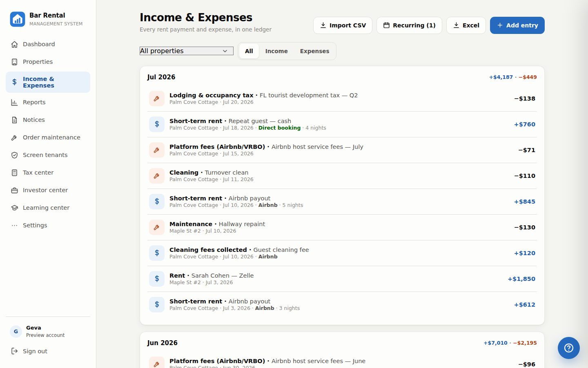
Task: Click the wrench icon for Hallway repaint
Action: click(157, 227)
